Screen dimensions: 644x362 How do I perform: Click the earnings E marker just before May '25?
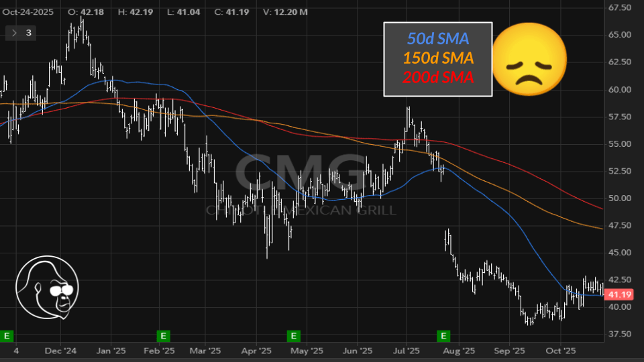(293, 335)
